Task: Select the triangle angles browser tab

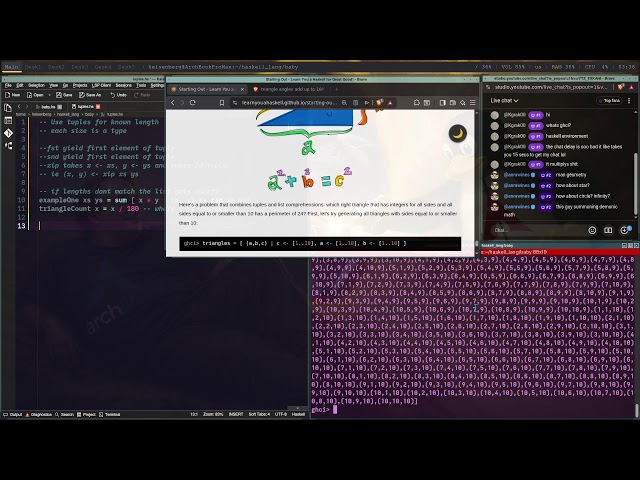Action: pos(289,89)
